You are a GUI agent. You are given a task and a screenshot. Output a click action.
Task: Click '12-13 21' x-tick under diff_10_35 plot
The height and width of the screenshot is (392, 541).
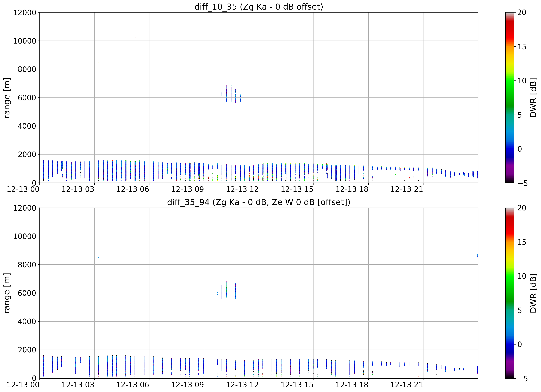407,189
